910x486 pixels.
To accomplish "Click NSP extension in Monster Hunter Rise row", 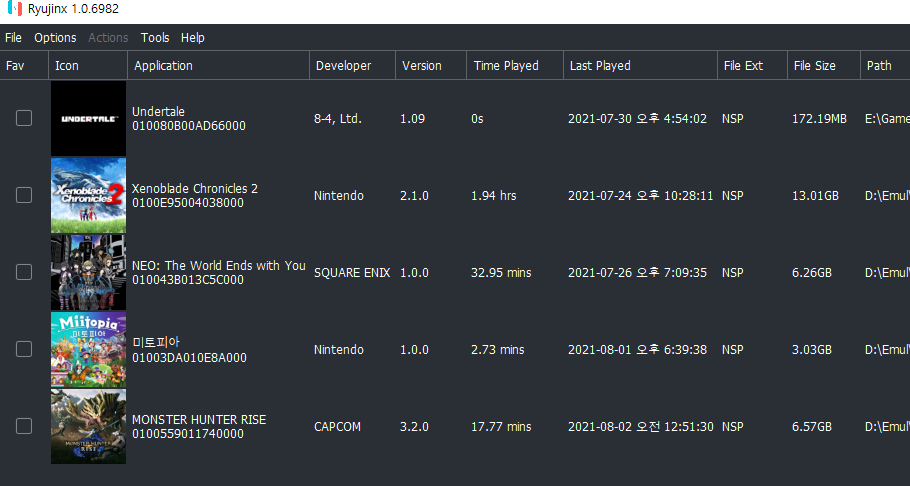I will [732, 427].
